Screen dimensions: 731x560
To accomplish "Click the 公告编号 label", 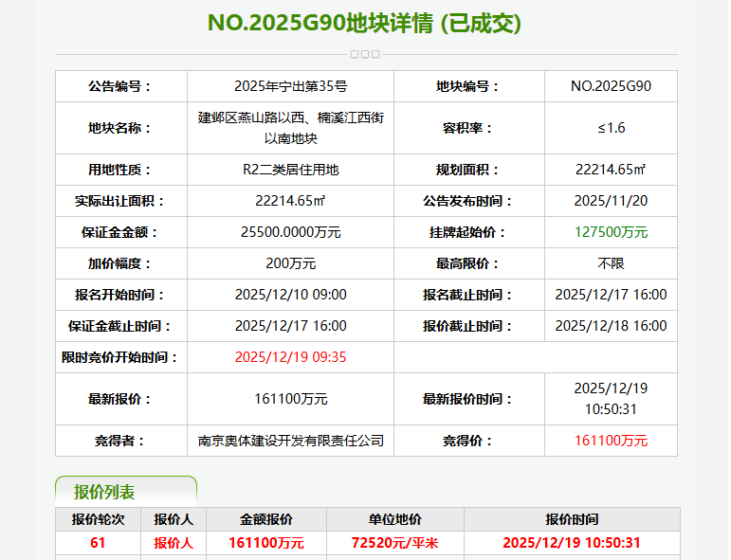I will click(120, 86).
